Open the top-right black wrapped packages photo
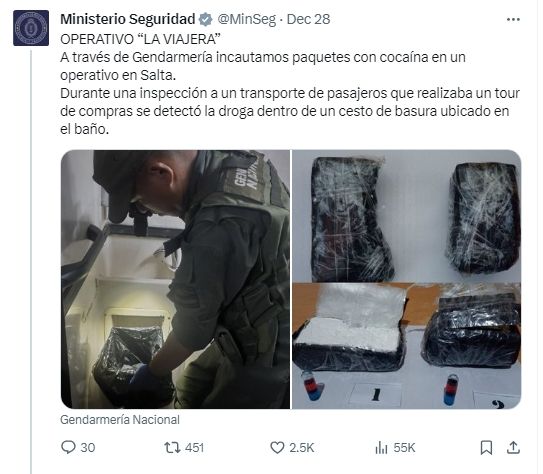 coord(407,216)
